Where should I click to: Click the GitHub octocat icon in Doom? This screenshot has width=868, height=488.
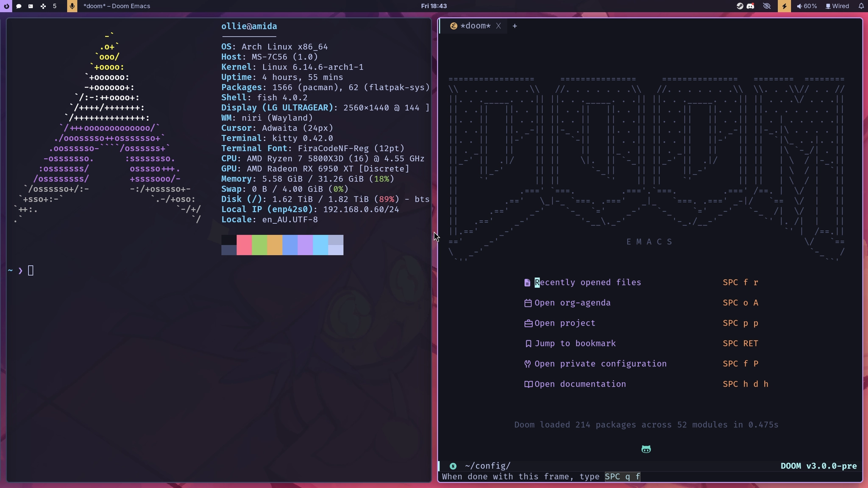point(646,449)
